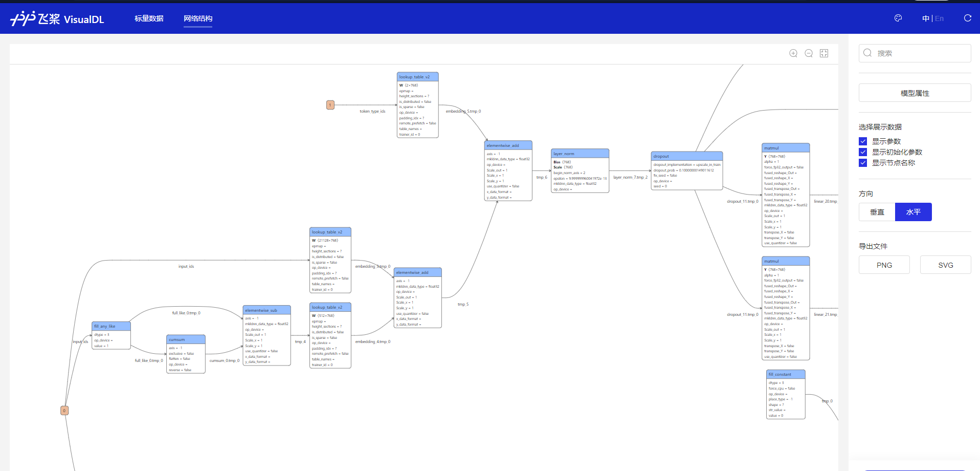Export graph as SVG
980x471 pixels.
tap(946, 265)
